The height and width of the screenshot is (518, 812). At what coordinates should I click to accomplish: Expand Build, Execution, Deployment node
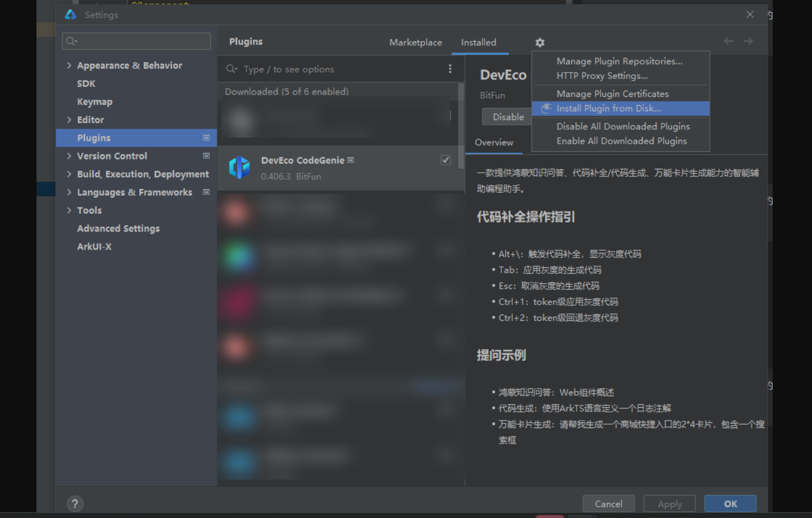click(69, 174)
